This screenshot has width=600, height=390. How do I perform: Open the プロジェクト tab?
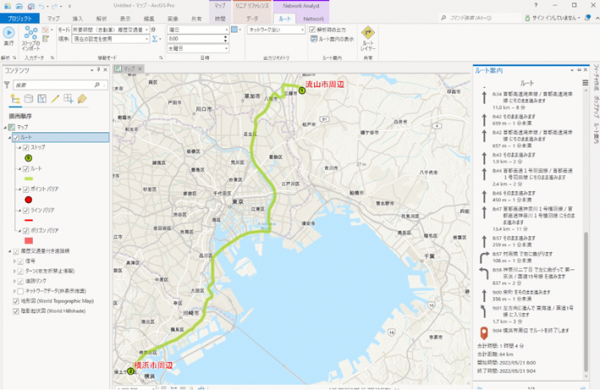(x=20, y=18)
